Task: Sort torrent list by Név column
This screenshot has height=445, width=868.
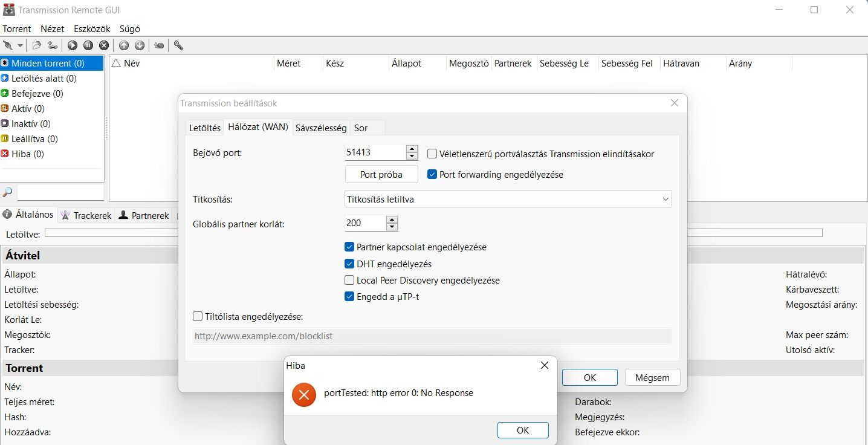Action: pyautogui.click(x=191, y=63)
